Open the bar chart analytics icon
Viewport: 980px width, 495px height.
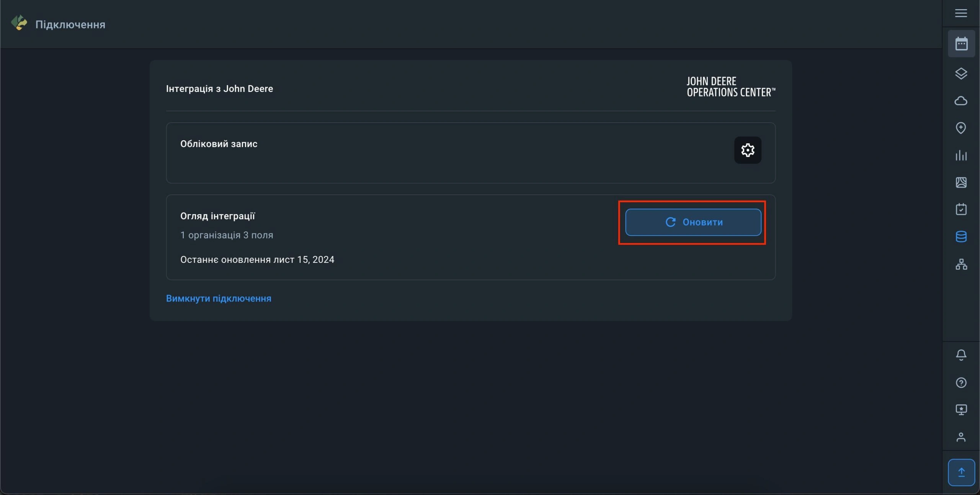click(961, 155)
